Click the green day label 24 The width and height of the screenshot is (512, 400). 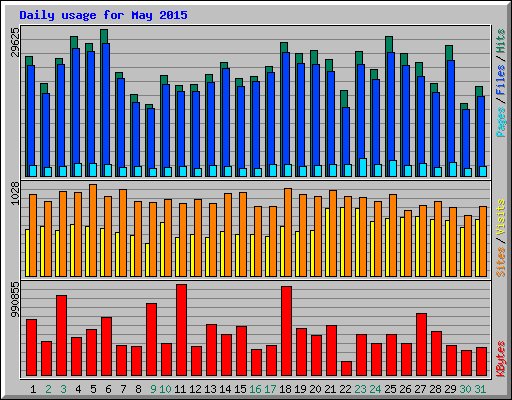(375, 389)
